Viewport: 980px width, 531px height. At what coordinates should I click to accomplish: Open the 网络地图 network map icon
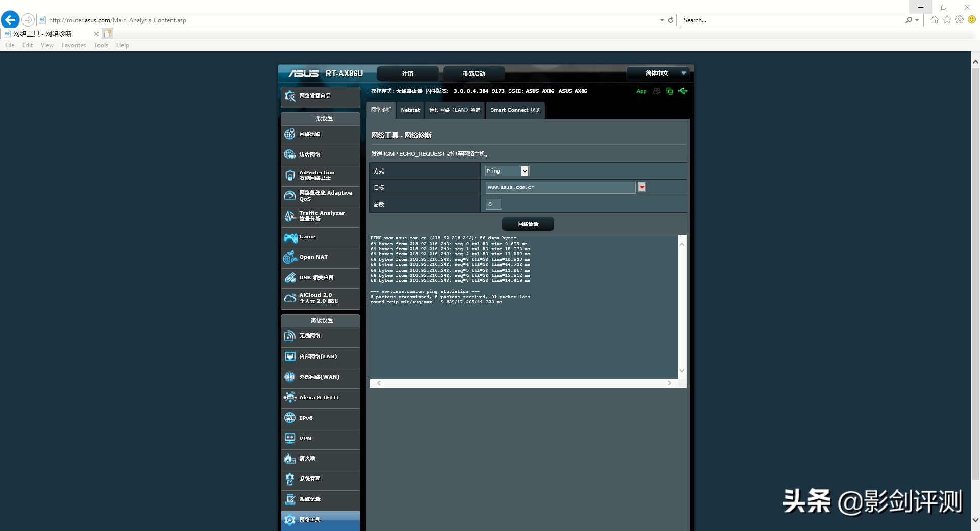tap(290, 134)
